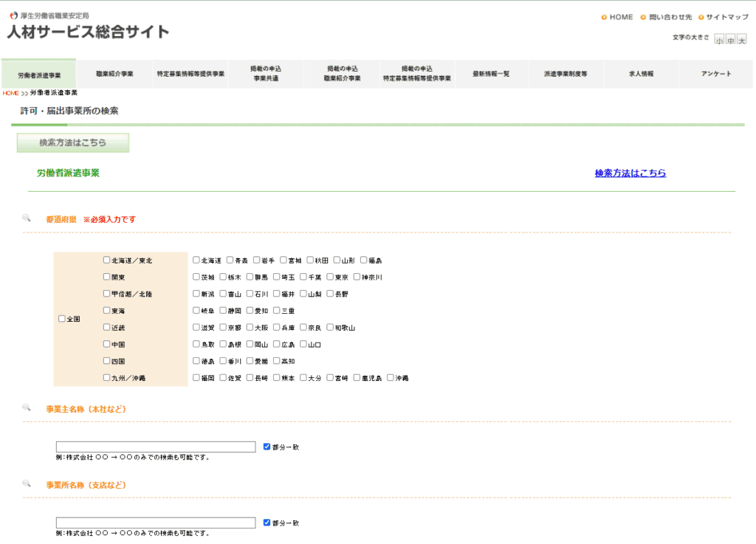Viewport: 756px width, 544px height.
Task: Select the 東京 prefecture checkbox
Action: coord(331,278)
